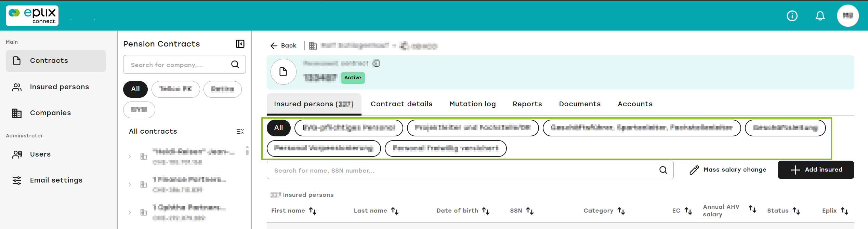The height and width of the screenshot is (229, 868).
Task: Open the info icon in header
Action: coord(792,16)
